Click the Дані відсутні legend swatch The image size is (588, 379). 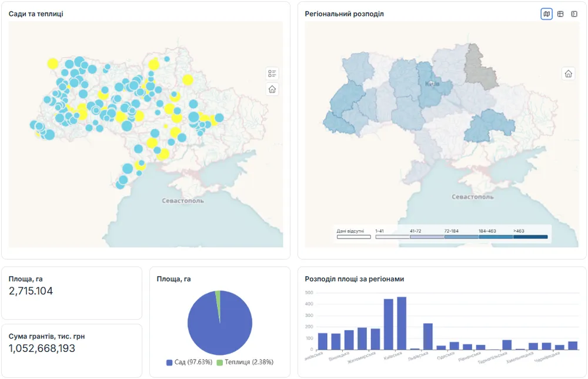click(x=353, y=237)
